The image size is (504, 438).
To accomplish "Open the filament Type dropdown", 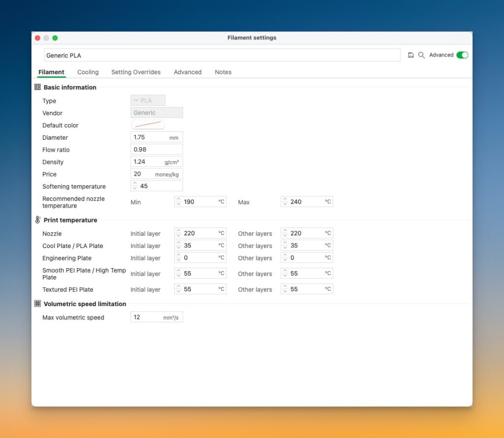I will click(x=148, y=100).
